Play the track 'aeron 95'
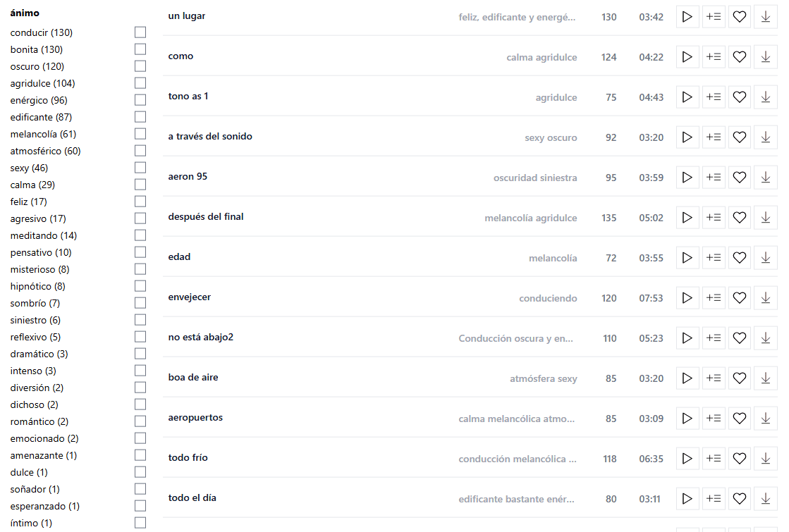The image size is (789, 532). 687,178
